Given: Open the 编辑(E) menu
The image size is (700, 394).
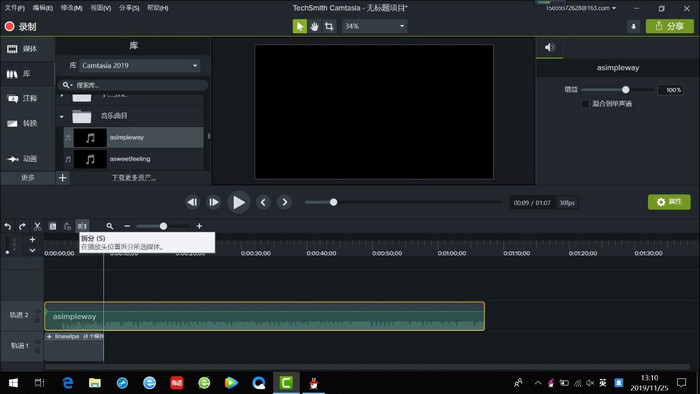Looking at the screenshot, I should click(x=42, y=8).
